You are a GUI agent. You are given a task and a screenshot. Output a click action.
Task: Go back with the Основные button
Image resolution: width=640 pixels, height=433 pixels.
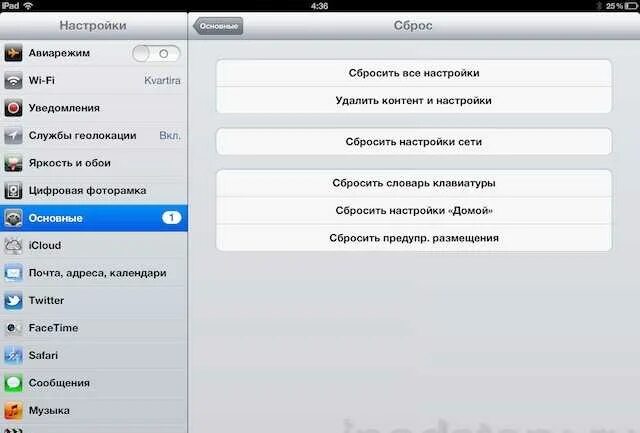(x=218, y=26)
